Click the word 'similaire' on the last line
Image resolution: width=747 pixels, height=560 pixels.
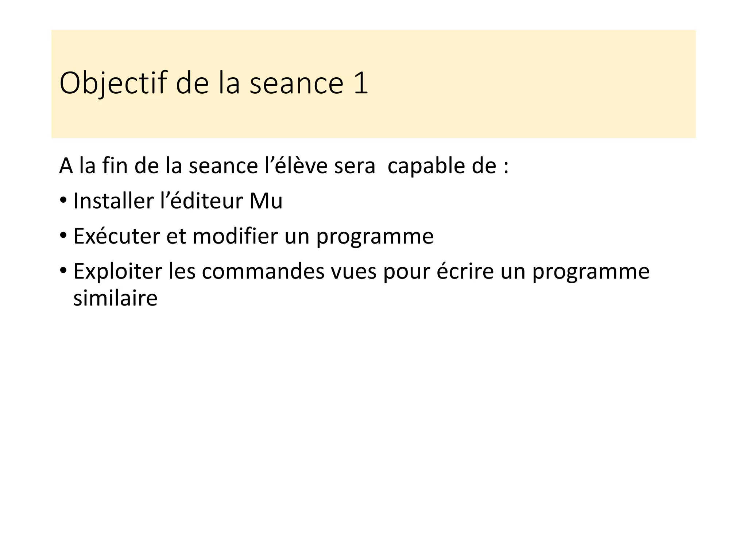pyautogui.click(x=115, y=298)
